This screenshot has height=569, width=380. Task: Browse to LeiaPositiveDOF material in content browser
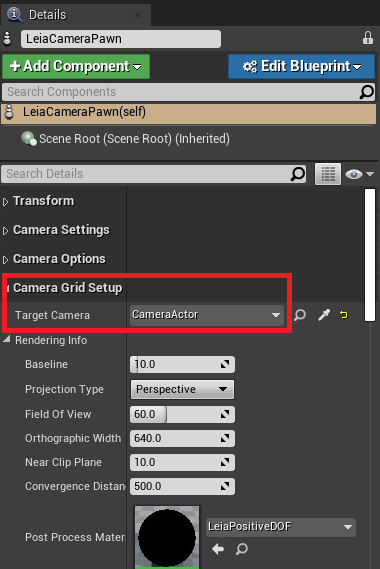coord(242,549)
